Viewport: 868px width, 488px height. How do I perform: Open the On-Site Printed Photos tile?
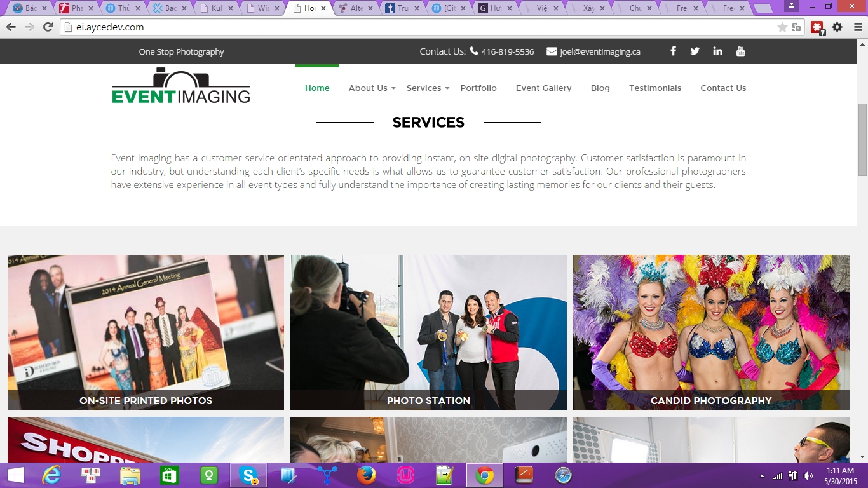pyautogui.click(x=146, y=332)
